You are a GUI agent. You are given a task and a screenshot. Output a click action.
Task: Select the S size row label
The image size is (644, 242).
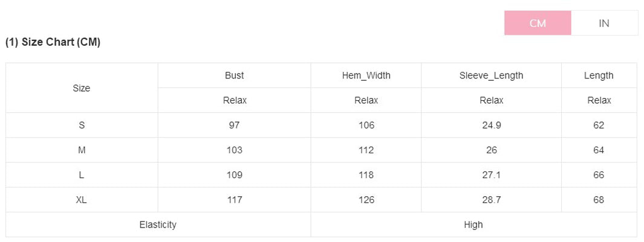82,126
